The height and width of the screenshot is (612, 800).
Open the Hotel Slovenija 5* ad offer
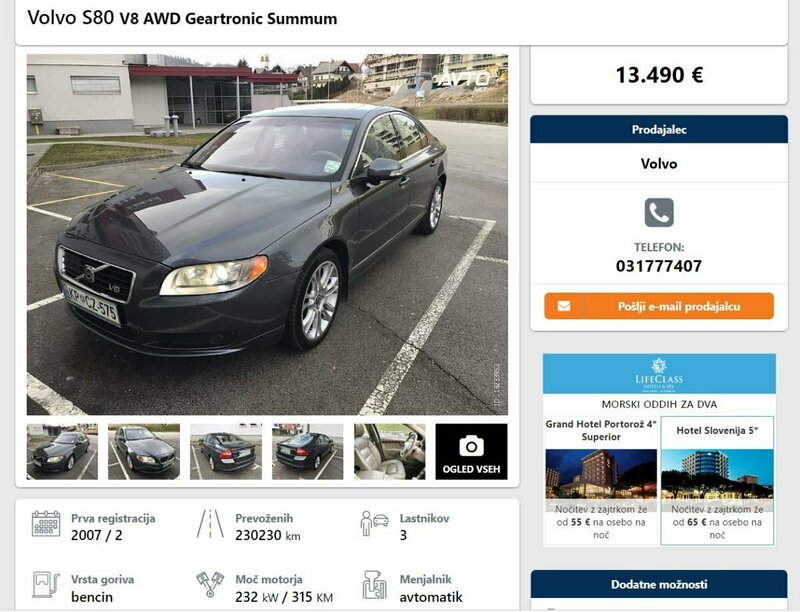(717, 481)
